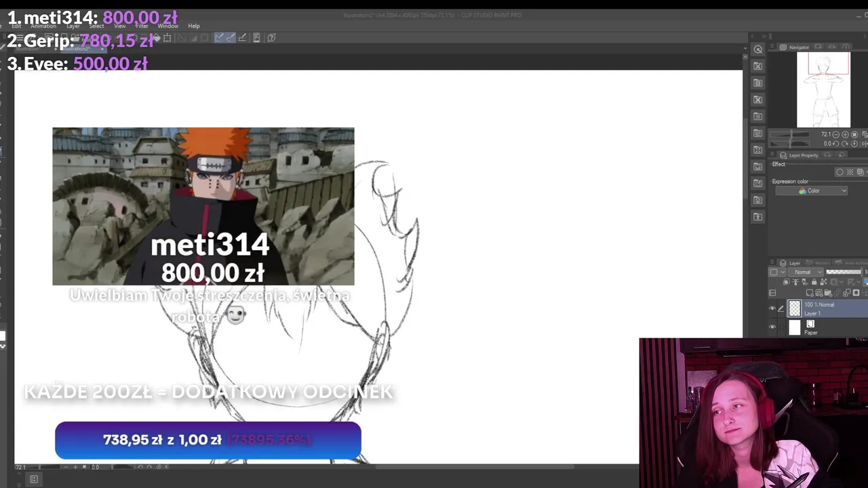This screenshot has height=488, width=868.
Task: Open the Select menu
Action: (x=96, y=26)
